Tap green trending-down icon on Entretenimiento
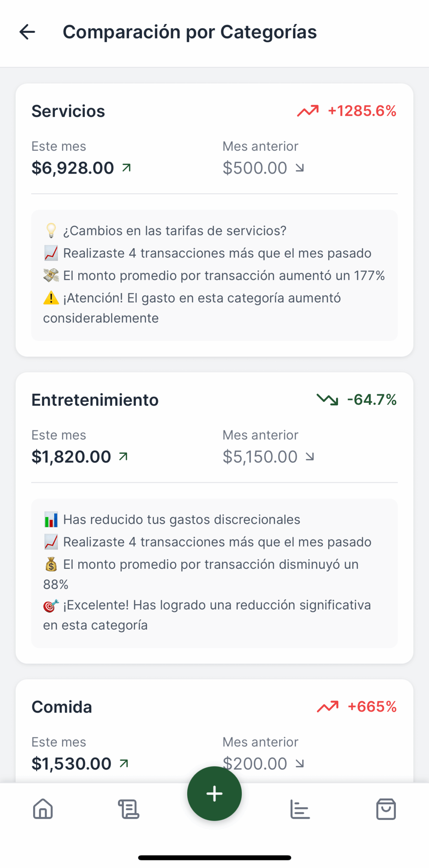This screenshot has width=429, height=868. click(327, 400)
